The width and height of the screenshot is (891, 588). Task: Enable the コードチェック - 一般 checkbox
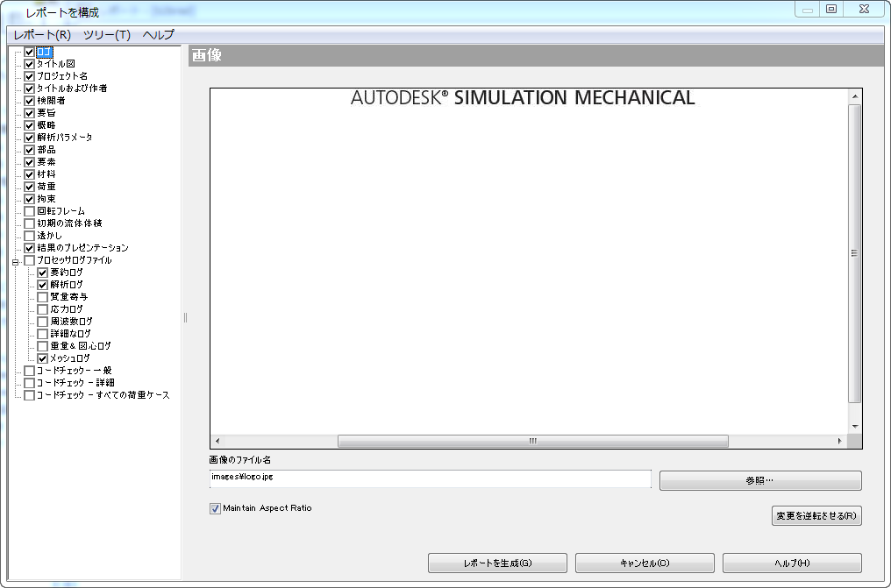(30, 371)
